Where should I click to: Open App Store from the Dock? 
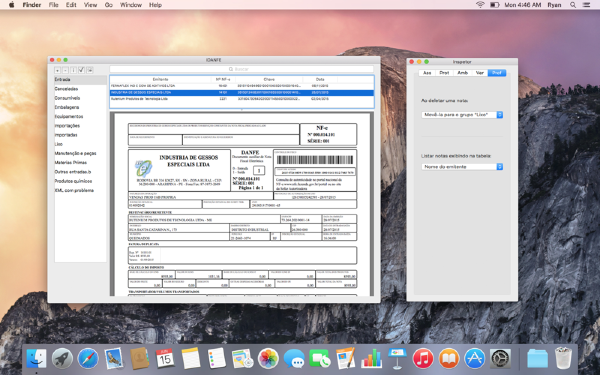click(x=474, y=359)
